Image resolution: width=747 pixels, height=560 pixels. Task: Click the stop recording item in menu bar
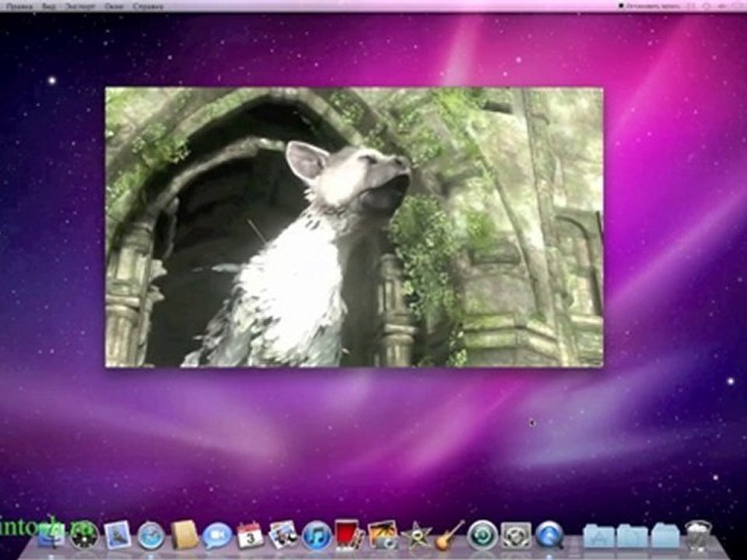649,5
